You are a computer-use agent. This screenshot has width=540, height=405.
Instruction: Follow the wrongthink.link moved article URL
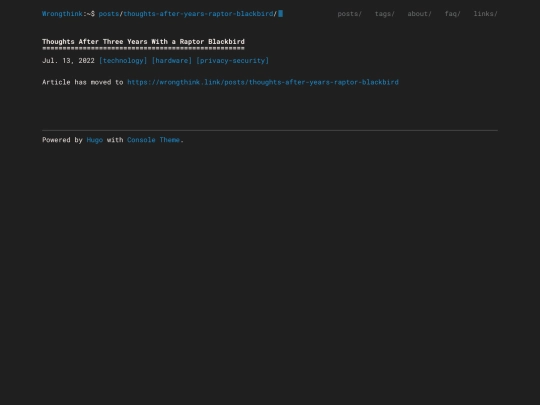pos(263,82)
